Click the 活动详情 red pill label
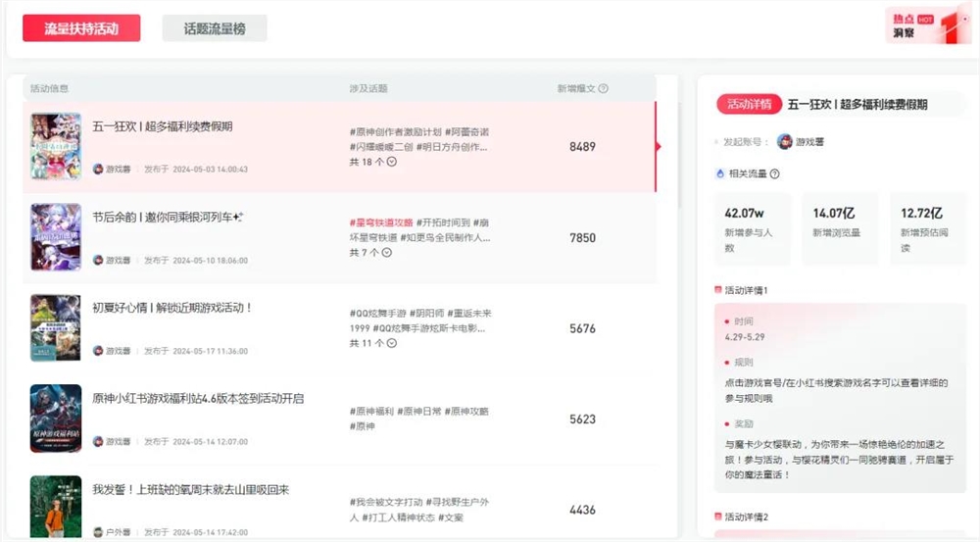Viewport: 980px width, 542px height. [749, 104]
